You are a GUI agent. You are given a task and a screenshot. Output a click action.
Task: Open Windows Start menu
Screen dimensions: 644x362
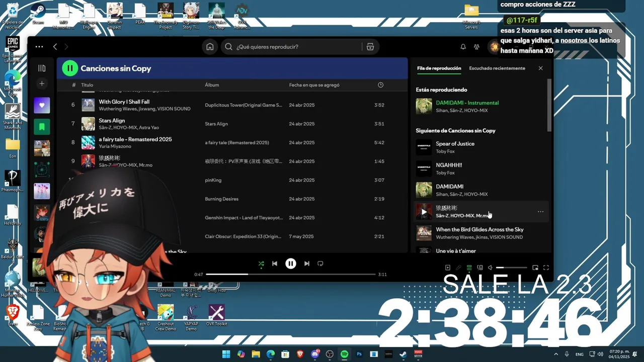(226, 354)
